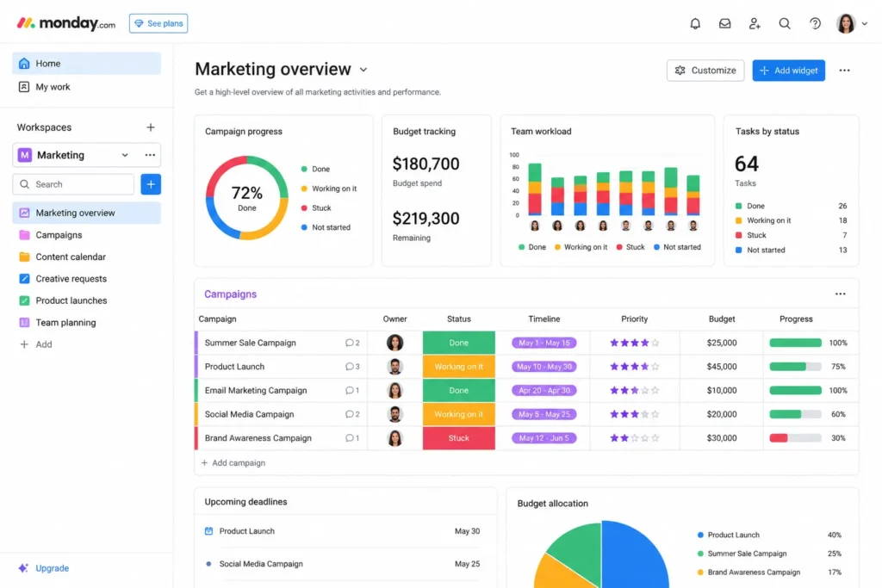The height and width of the screenshot is (588, 882).
Task: Click Social Media Campaign 60% progress bar
Action: click(795, 414)
